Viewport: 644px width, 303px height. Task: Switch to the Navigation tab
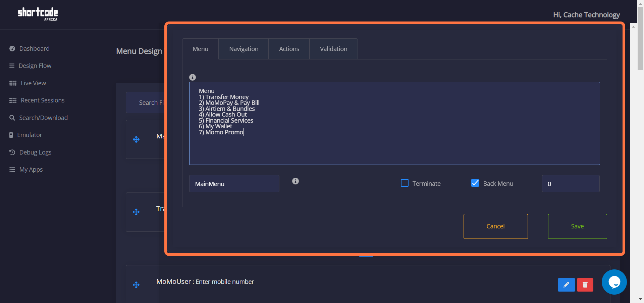[244, 49]
